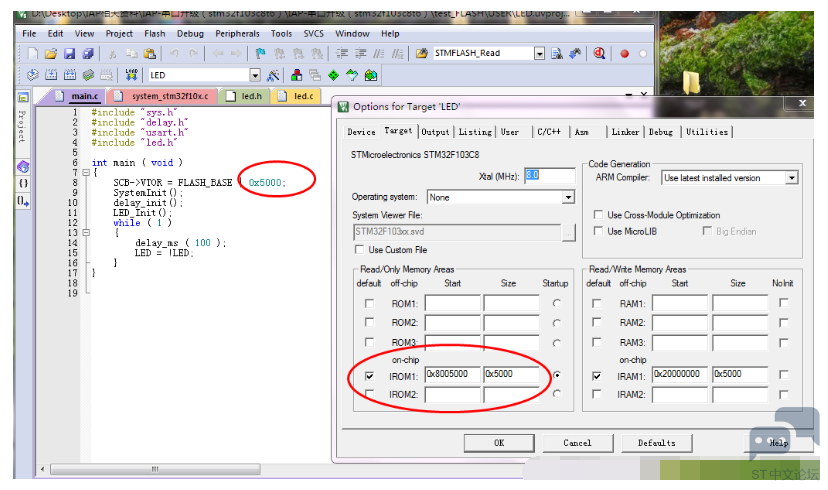Enable Use Cross-Module Optimization

point(598,215)
